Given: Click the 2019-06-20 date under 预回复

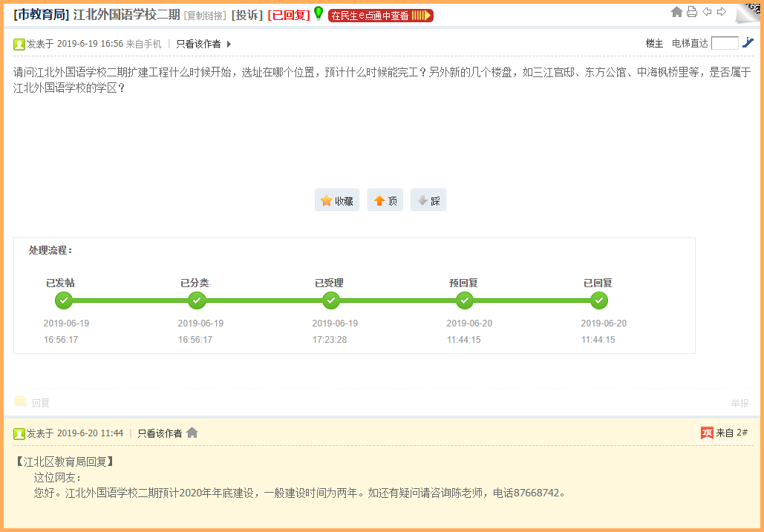Looking at the screenshot, I should coord(470,324).
